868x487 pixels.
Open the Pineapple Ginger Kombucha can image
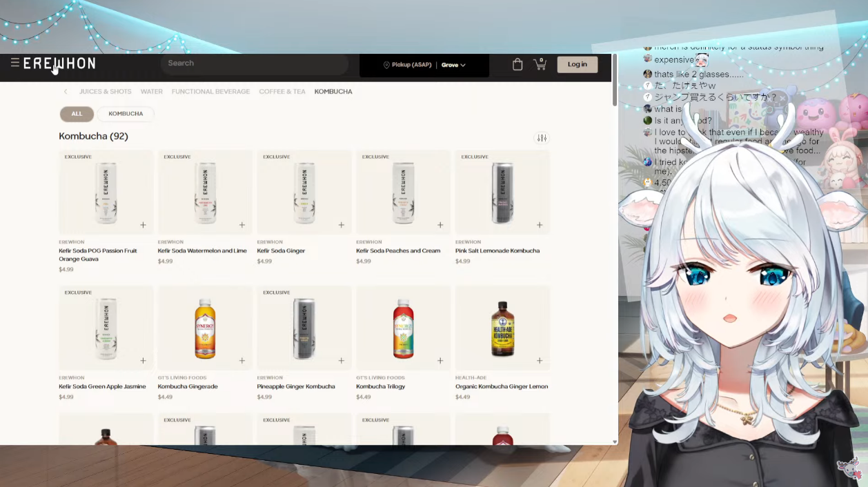coord(304,328)
